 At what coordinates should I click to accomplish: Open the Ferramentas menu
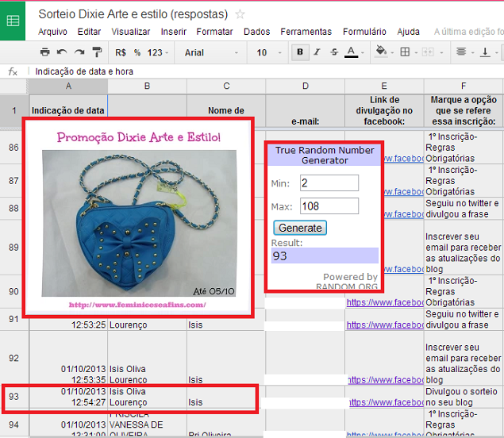(x=306, y=32)
